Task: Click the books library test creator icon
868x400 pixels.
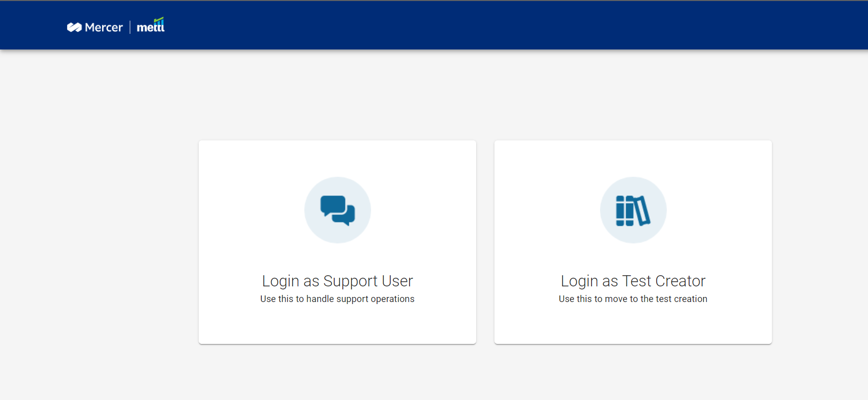Action: pos(633,211)
